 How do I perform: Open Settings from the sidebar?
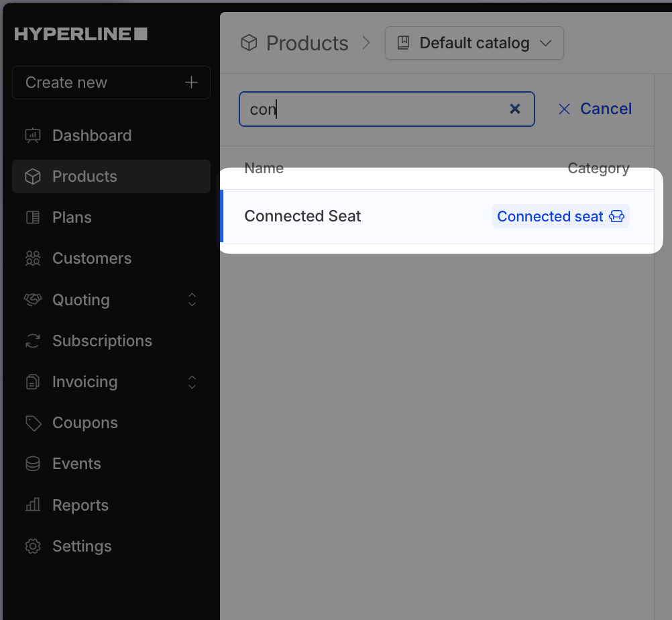(111, 546)
